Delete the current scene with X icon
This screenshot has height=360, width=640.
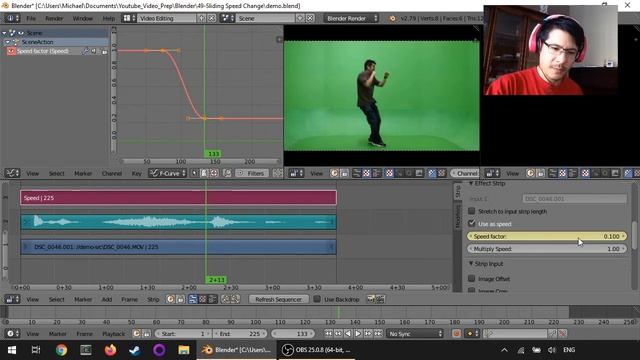[310, 18]
